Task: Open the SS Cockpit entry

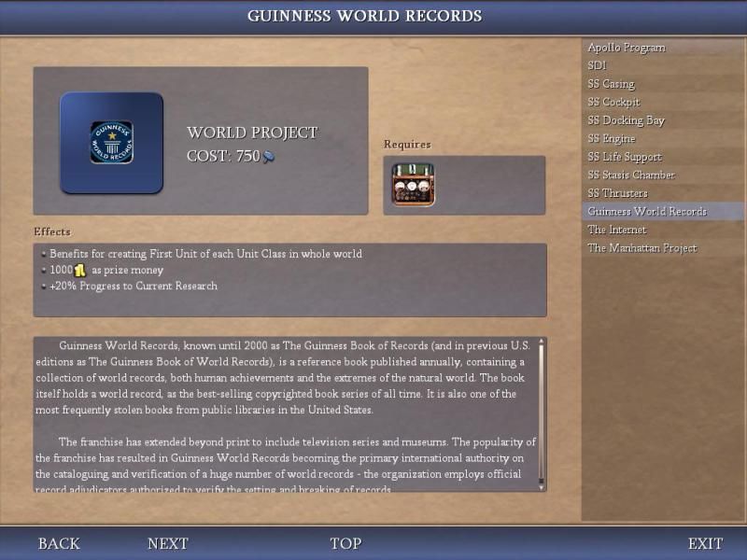Action: (x=663, y=102)
